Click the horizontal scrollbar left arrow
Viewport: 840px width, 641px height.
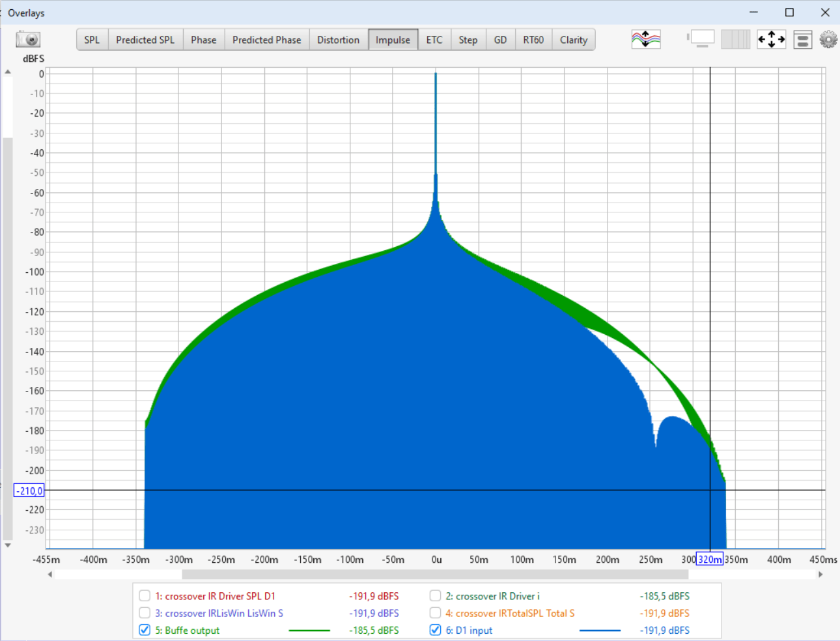pos(50,575)
